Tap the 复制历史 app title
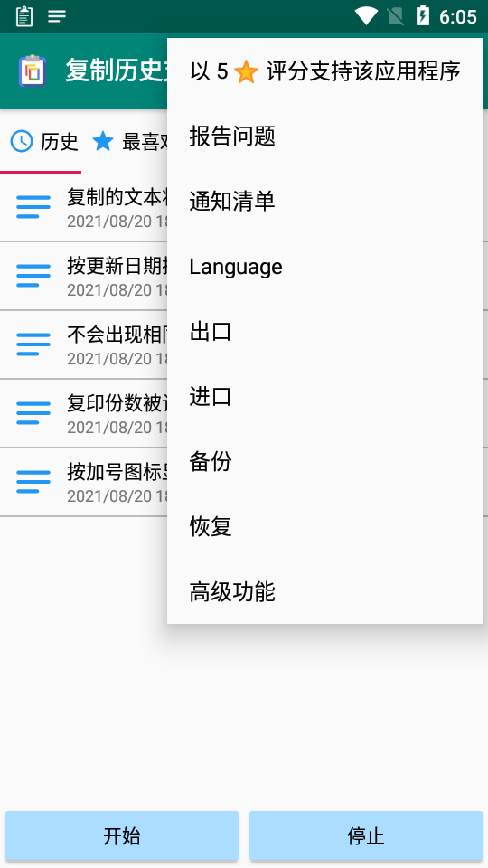The height and width of the screenshot is (868, 488). point(117,71)
